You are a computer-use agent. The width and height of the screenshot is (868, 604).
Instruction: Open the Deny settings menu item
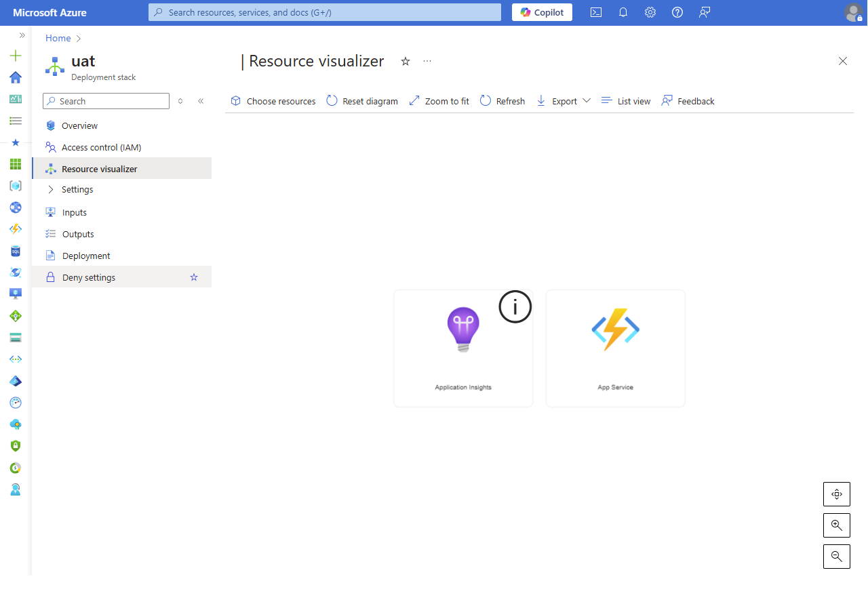[122, 277]
